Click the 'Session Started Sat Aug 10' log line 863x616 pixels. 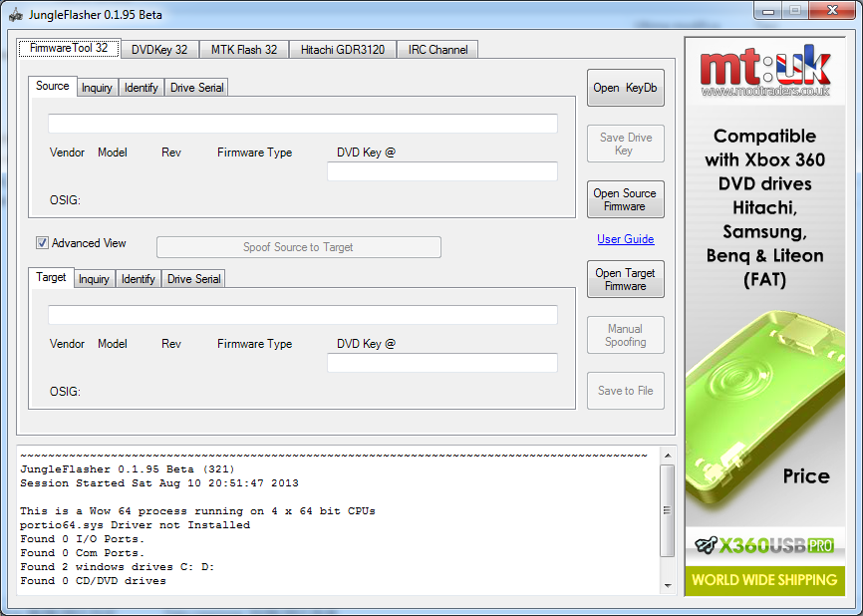pos(159,482)
